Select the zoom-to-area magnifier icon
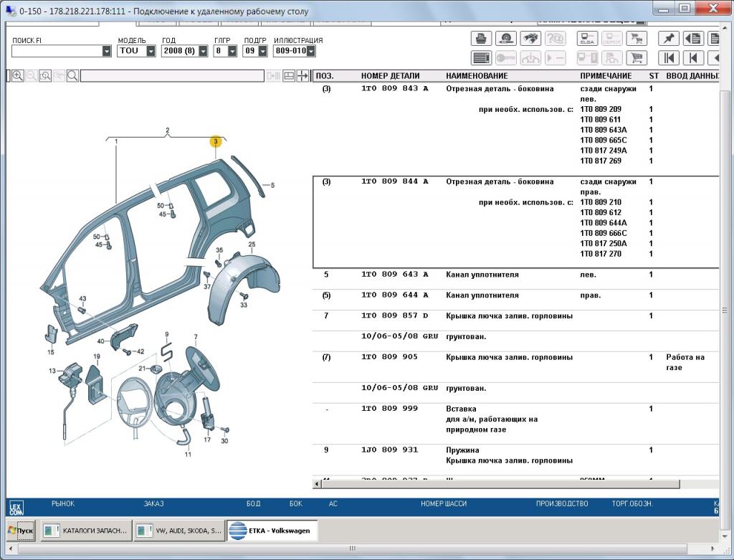This screenshot has width=734, height=560. click(45, 76)
